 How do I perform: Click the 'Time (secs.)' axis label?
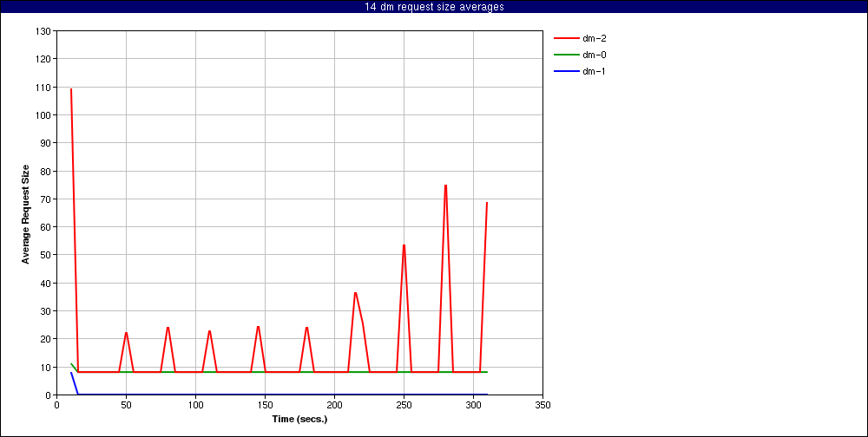click(299, 419)
